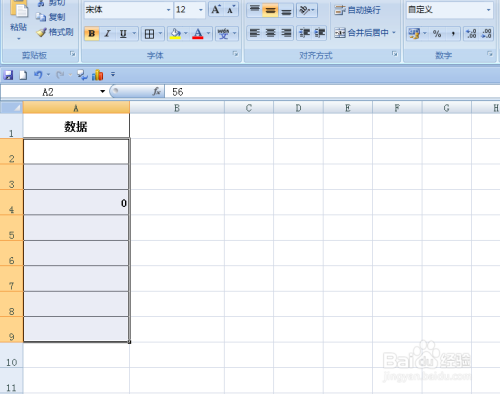The width and height of the screenshot is (500, 394).
Task: Click the formula bar showing 56
Action: point(332,92)
